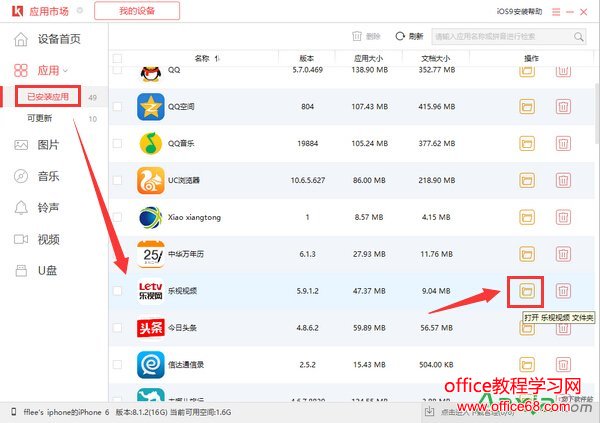Check the QQ空间 row checkbox

117,106
